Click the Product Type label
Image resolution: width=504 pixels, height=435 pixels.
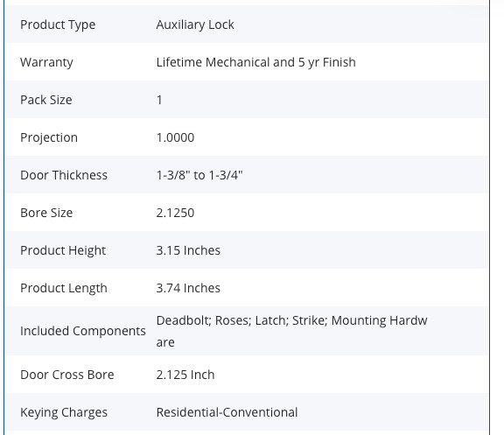(x=58, y=25)
